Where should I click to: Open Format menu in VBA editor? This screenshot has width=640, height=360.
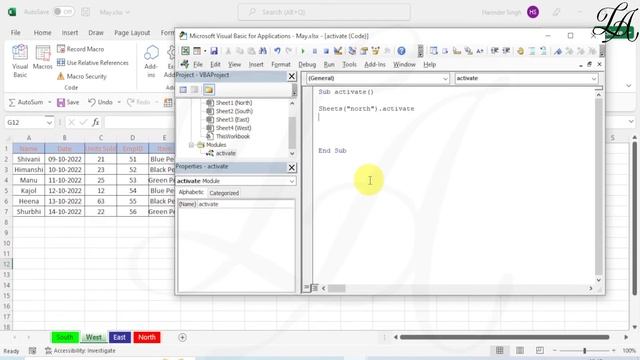coord(281,64)
